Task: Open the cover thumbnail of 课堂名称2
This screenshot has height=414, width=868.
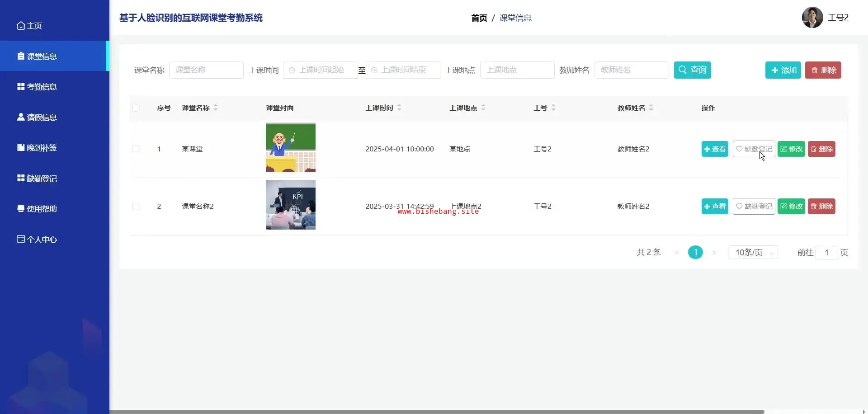Action: point(291,205)
